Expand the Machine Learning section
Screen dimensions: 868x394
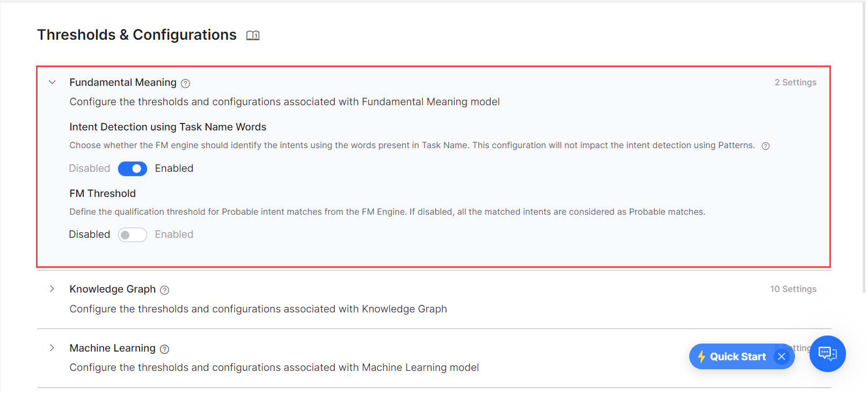click(52, 348)
